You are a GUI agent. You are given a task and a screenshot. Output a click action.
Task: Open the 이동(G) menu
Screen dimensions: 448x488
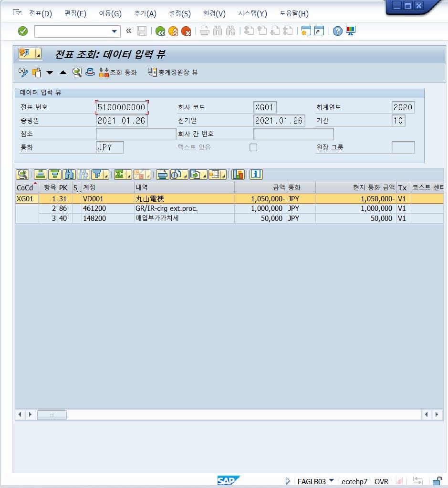click(110, 14)
